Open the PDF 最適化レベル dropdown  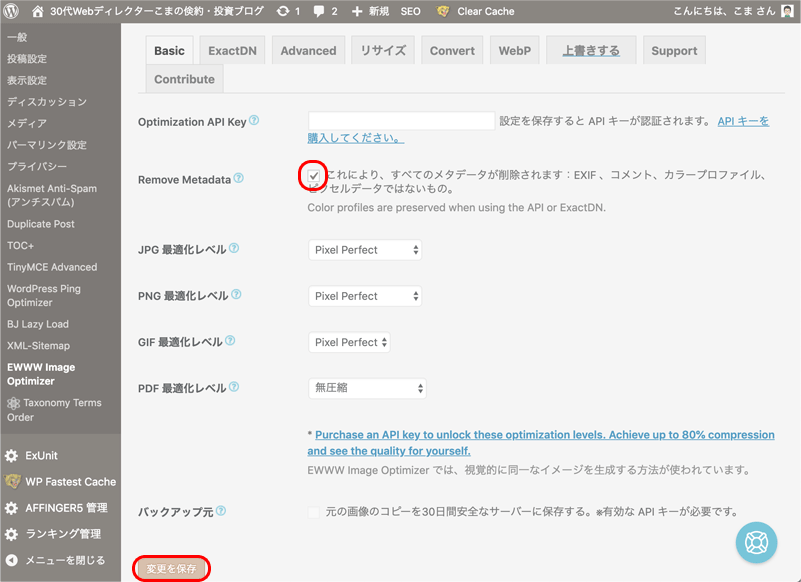coord(367,388)
